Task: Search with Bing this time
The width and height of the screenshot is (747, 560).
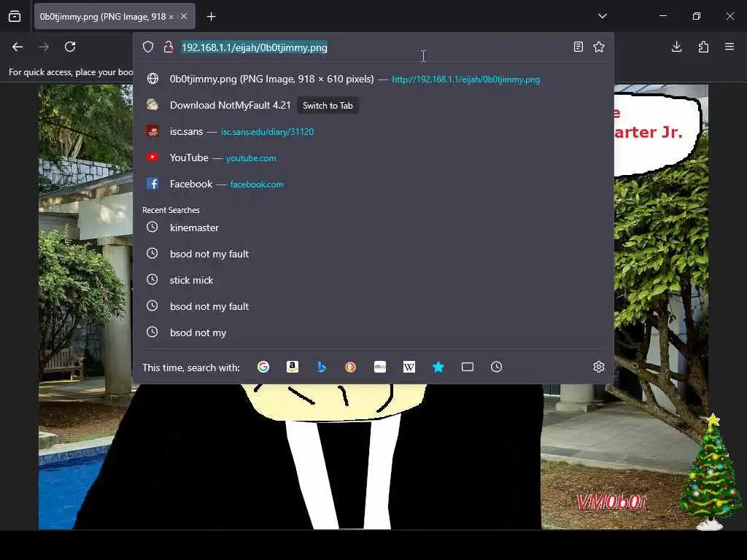Action: [x=322, y=367]
